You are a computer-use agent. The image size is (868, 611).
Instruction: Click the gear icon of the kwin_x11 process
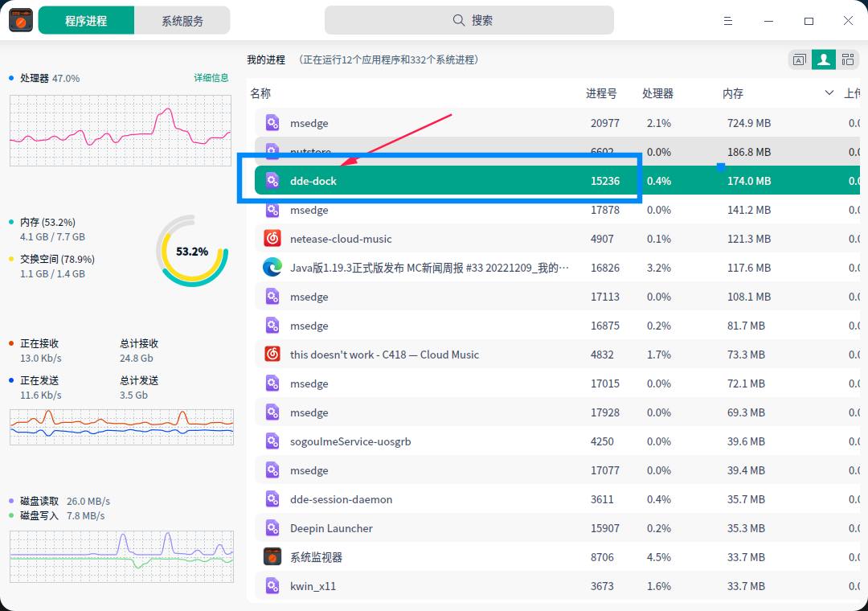[x=272, y=586]
